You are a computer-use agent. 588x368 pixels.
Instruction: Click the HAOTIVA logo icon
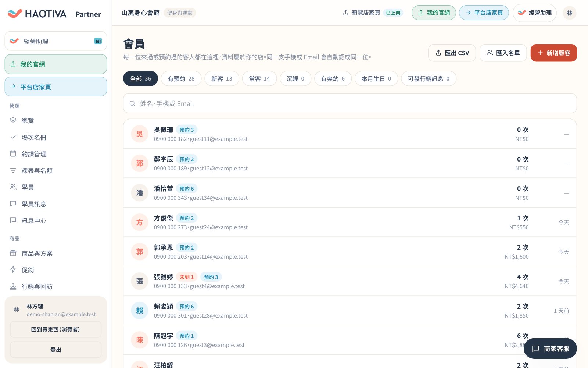point(15,14)
